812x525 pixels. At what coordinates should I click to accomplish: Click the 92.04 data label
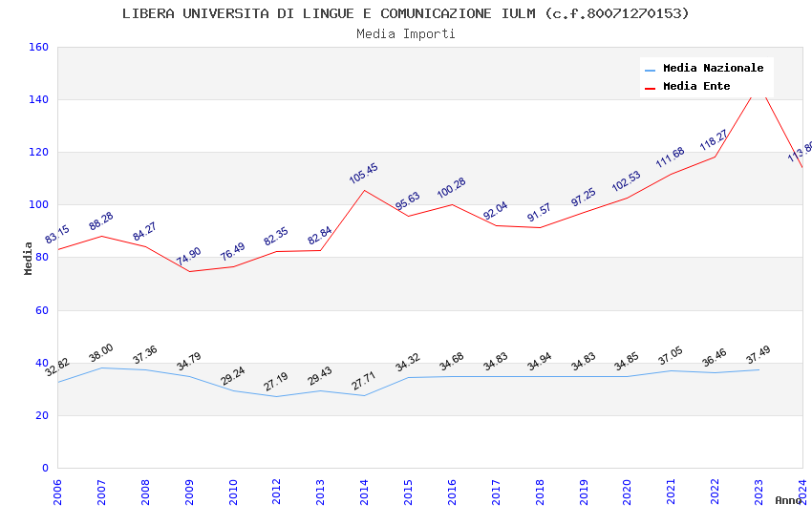click(496, 211)
